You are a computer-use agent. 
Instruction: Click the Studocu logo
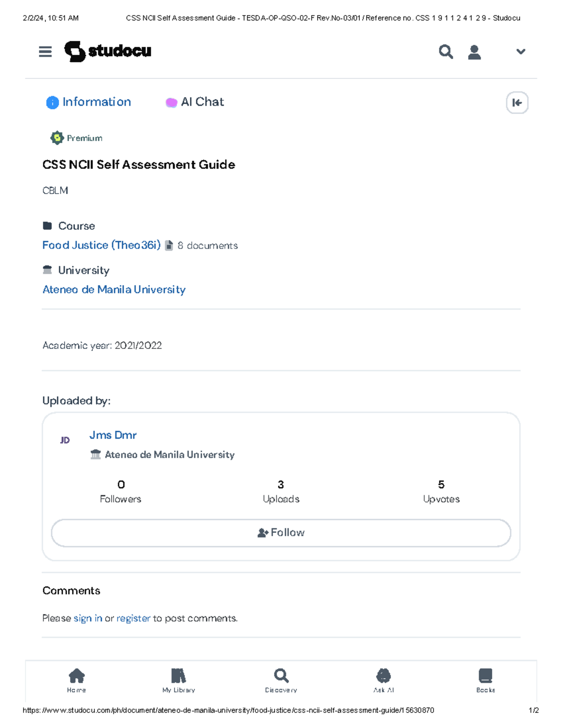[108, 51]
